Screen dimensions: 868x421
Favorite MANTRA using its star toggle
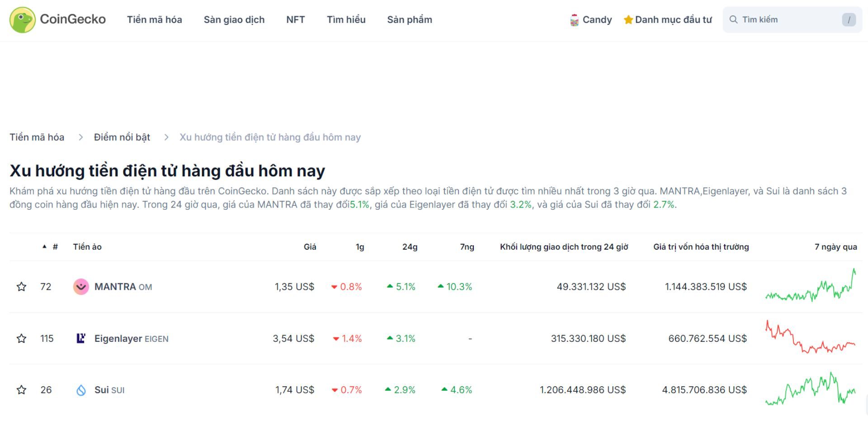21,286
